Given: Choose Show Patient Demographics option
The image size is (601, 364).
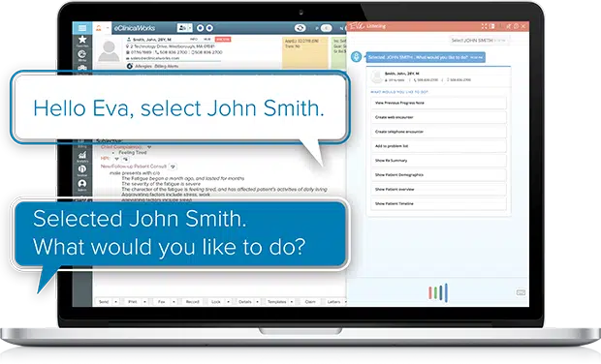Looking at the screenshot, I should (438, 175).
